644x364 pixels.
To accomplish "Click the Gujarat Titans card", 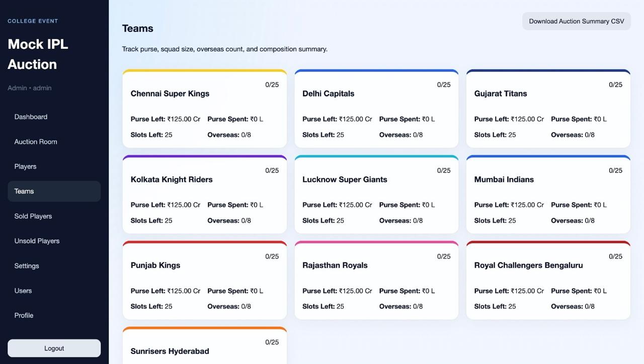I will click(548, 108).
